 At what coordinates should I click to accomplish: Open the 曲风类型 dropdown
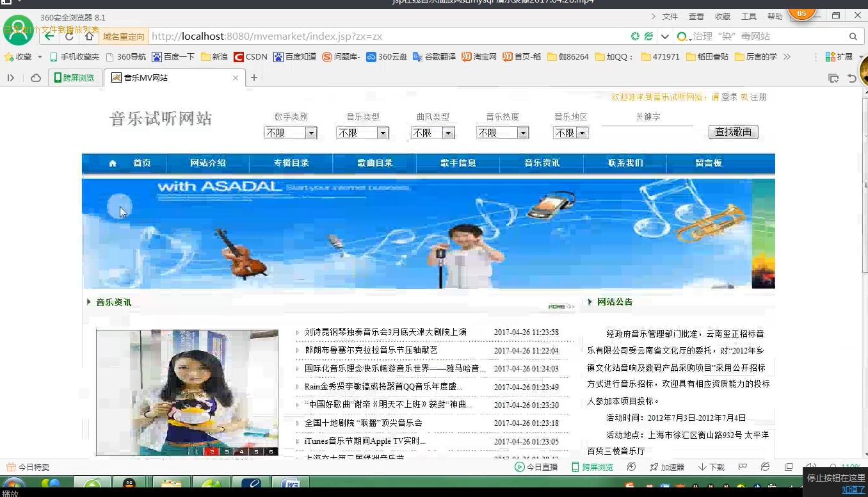pyautogui.click(x=433, y=133)
